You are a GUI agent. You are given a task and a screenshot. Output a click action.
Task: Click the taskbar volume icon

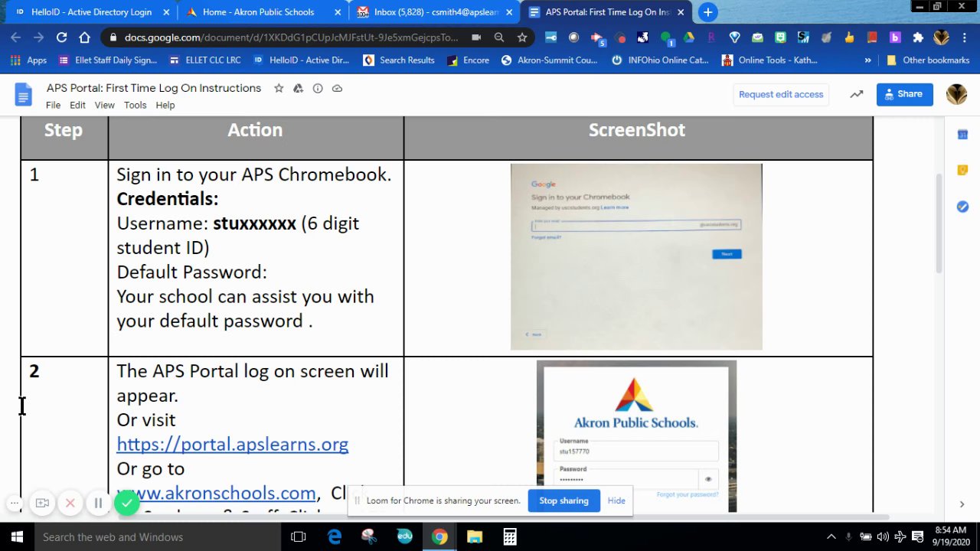[883, 537]
